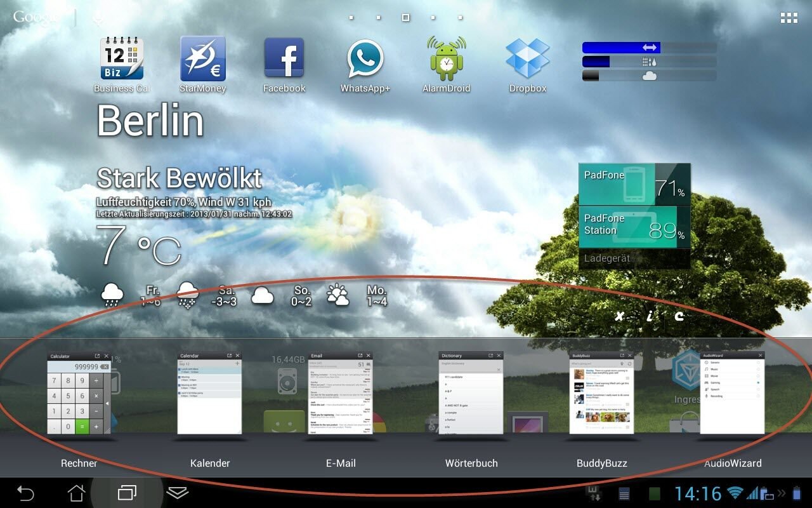Tap the Wi-Fi status icon
This screenshot has width=812, height=508.
point(735,493)
